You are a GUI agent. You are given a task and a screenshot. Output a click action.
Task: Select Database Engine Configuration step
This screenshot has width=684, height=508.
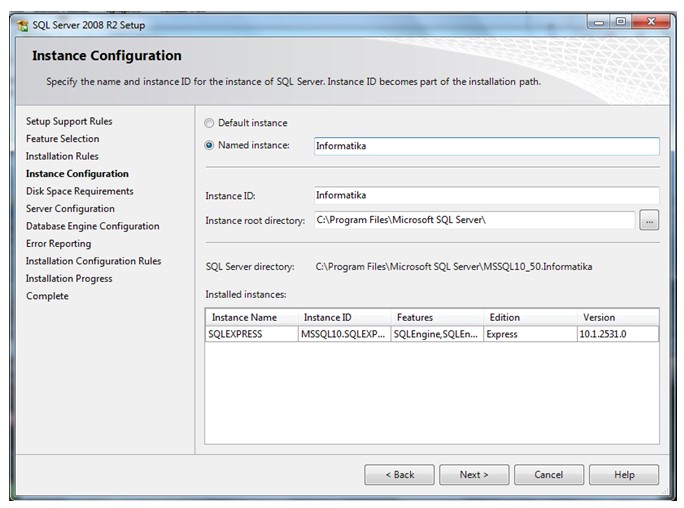(92, 226)
